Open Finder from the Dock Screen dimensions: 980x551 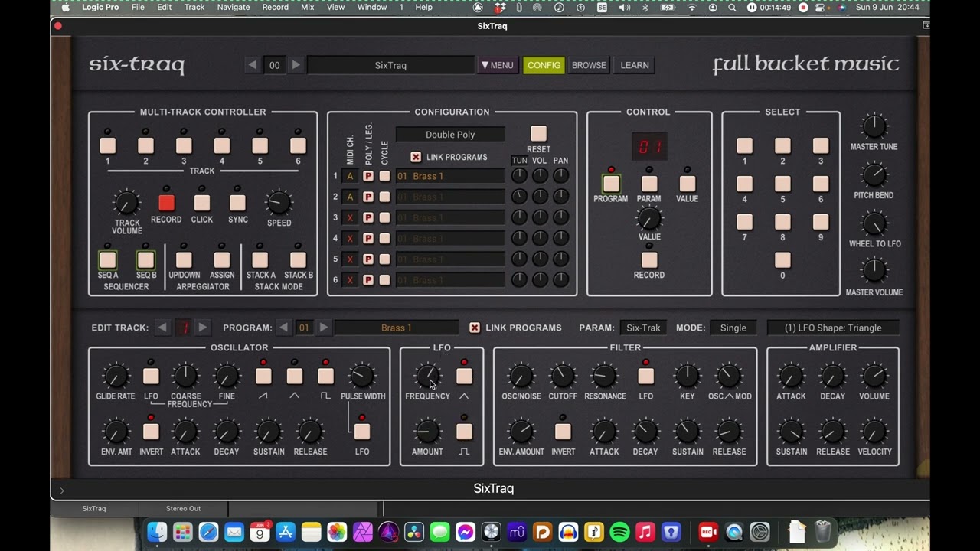156,532
